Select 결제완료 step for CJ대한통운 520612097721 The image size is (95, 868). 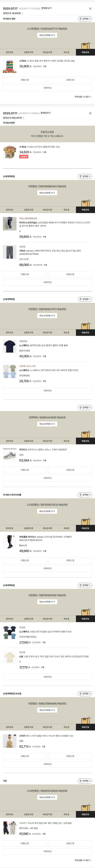9,52
